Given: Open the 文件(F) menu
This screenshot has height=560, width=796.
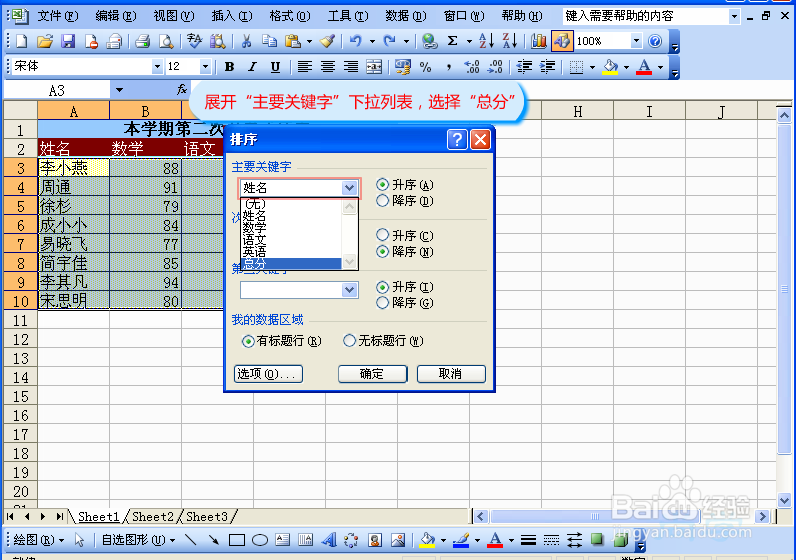Looking at the screenshot, I should 57,16.
